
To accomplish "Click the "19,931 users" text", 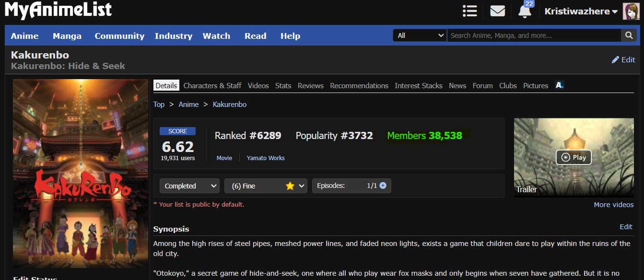I will point(178,158).
